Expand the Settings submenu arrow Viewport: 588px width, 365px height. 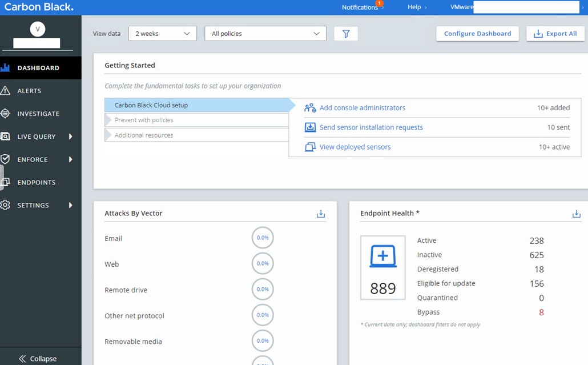(x=71, y=205)
